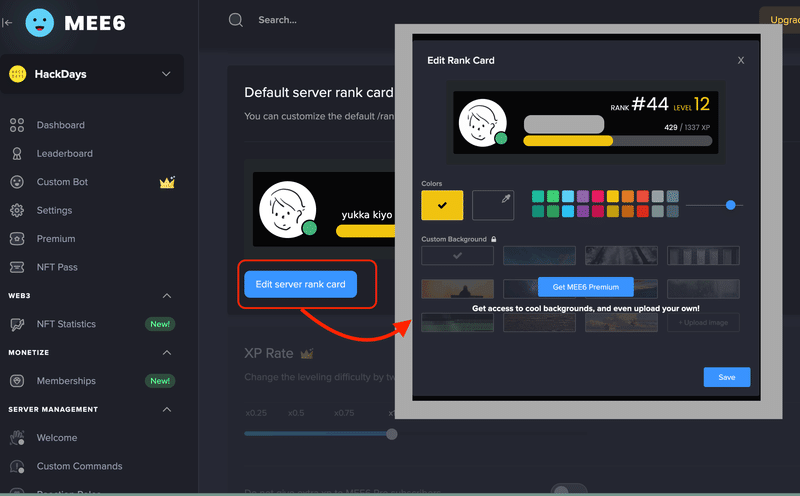
Task: Click the Welcome hand icon
Action: pyautogui.click(x=17, y=438)
